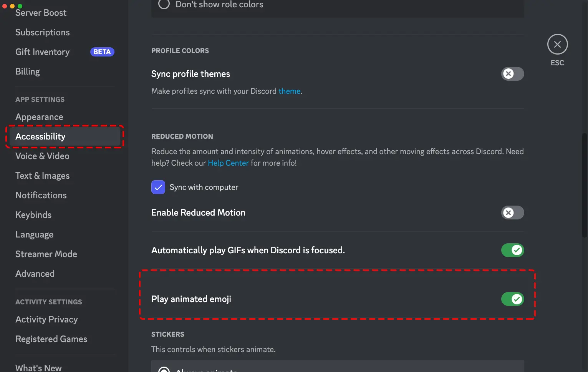This screenshot has width=588, height=372.
Task: Turn on Enable Reduced Motion switch
Action: point(512,213)
